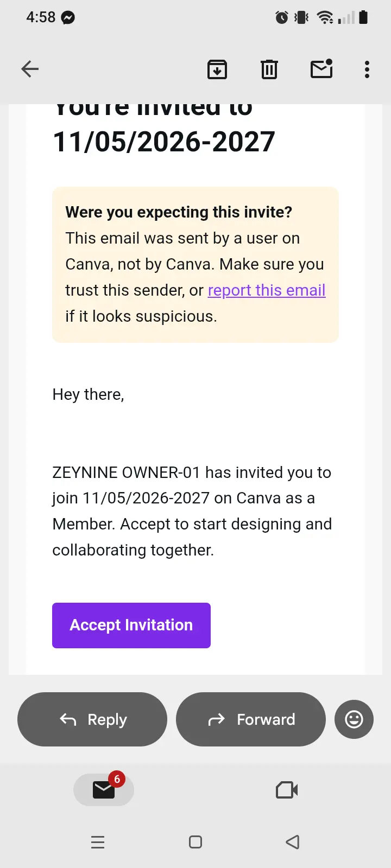Tap the Android back triangle button
Screen dimensions: 391x868
pyautogui.click(x=293, y=842)
